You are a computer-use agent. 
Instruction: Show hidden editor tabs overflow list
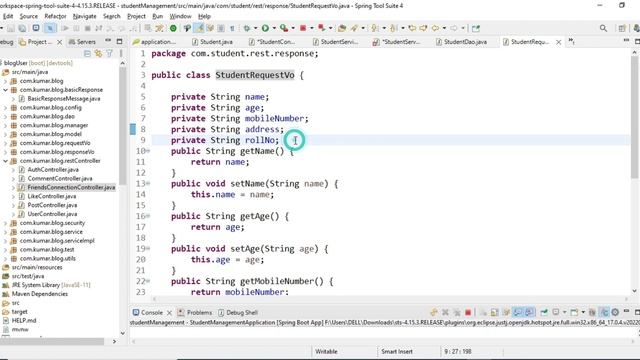(x=571, y=42)
